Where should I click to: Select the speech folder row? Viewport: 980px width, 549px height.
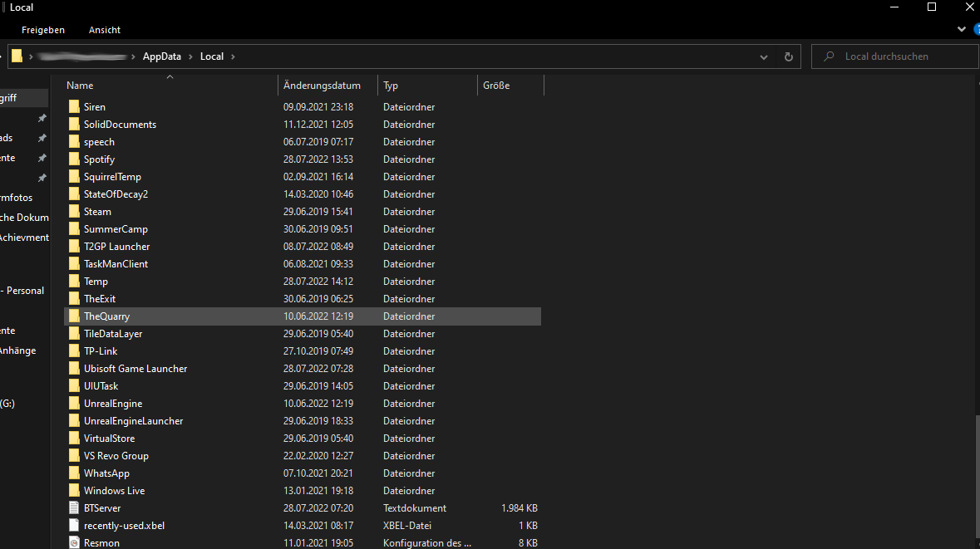point(303,142)
